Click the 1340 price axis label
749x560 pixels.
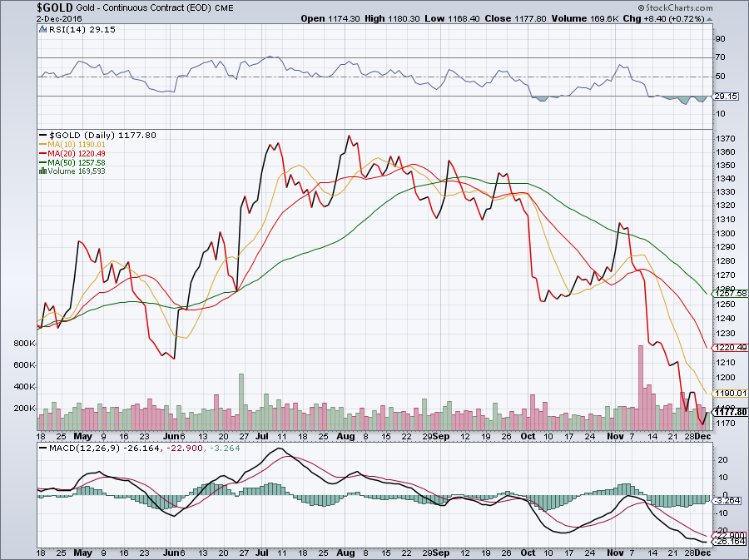pos(725,179)
